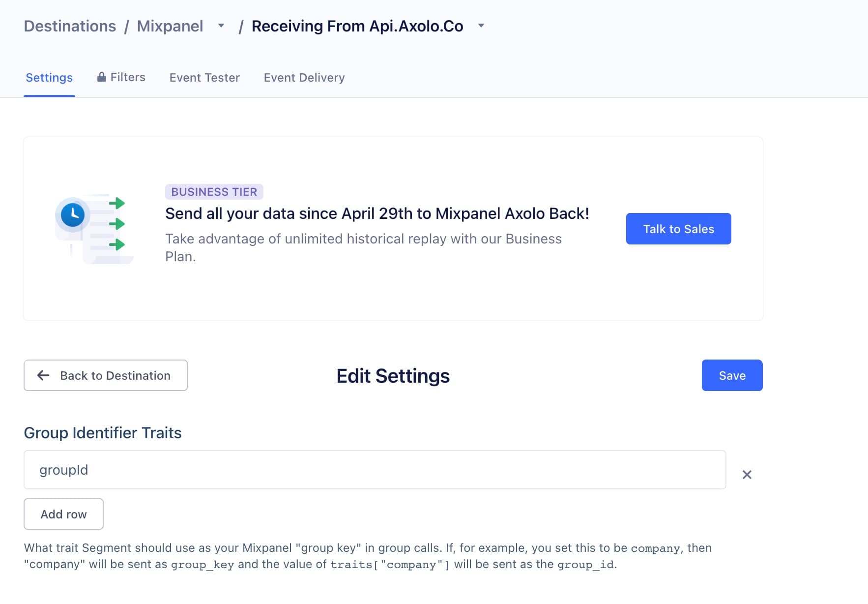The height and width of the screenshot is (604, 868).
Task: Click the 'Send all your data' headline
Action: (x=377, y=213)
